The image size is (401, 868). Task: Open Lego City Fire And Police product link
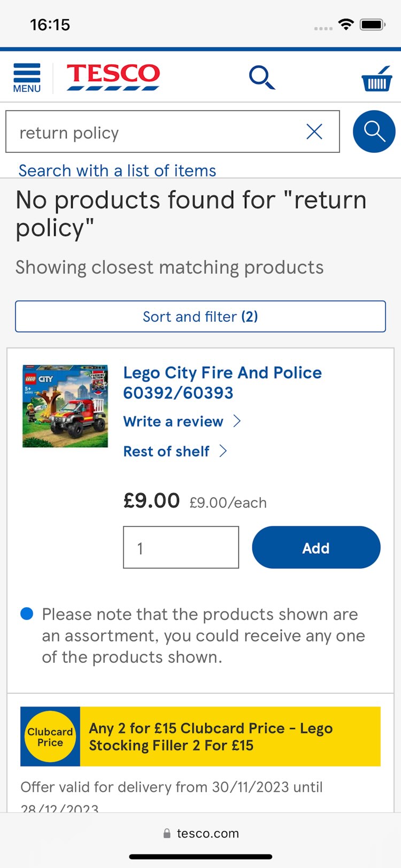point(222,383)
